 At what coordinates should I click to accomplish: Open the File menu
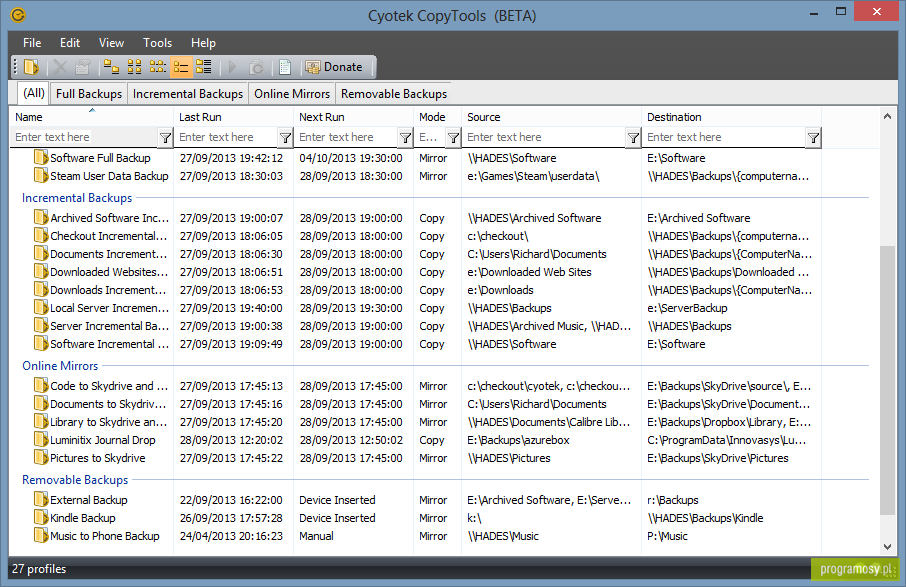[32, 43]
